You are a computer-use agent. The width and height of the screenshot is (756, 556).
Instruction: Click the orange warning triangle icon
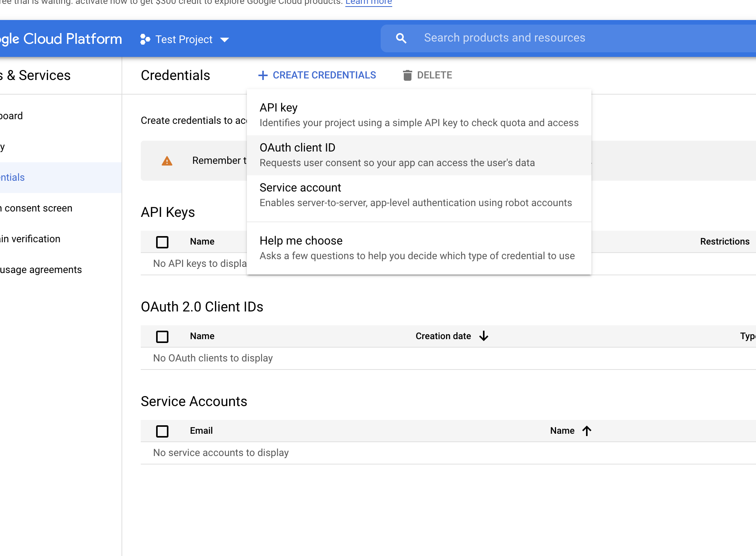tap(167, 161)
